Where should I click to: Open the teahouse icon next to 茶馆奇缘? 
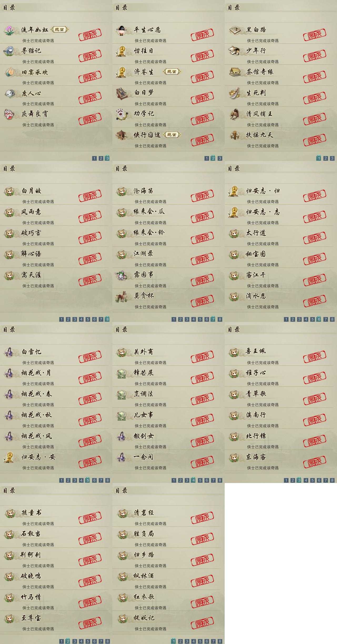point(234,72)
